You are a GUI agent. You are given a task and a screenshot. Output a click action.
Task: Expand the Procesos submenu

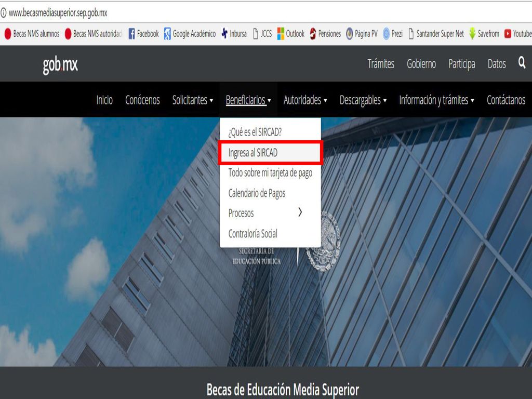click(x=270, y=213)
